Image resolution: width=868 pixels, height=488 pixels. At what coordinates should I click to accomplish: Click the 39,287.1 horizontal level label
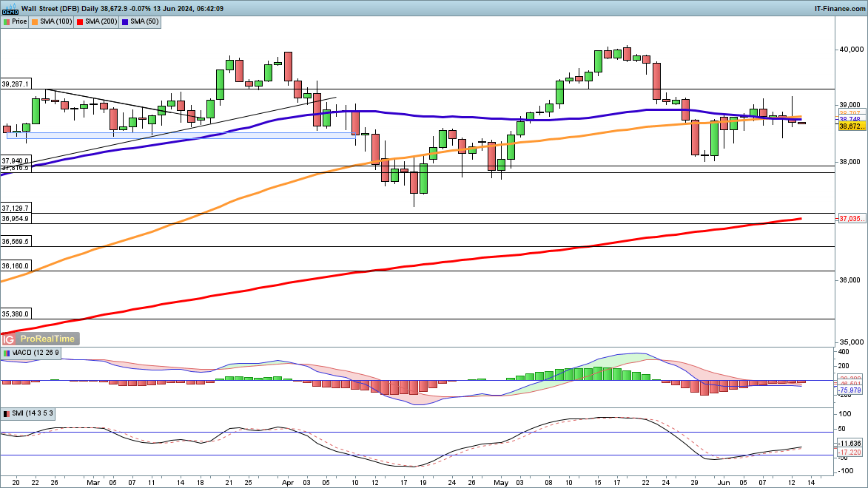click(x=15, y=84)
